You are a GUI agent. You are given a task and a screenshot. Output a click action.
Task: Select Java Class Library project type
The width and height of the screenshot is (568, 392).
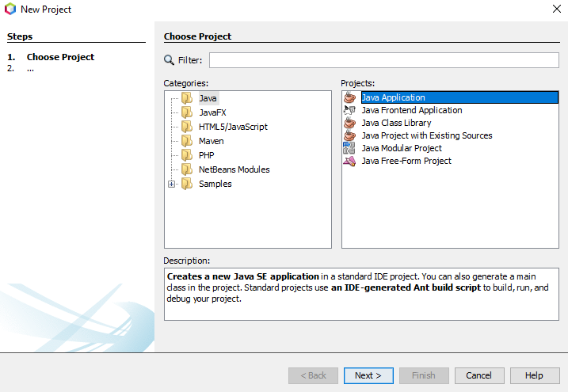click(396, 123)
